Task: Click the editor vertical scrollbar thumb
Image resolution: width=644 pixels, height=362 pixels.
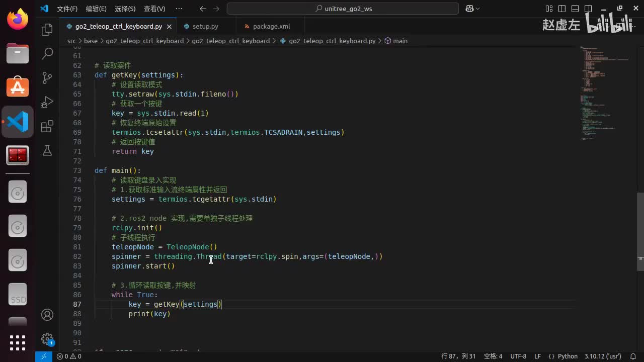Action: pyautogui.click(x=640, y=232)
